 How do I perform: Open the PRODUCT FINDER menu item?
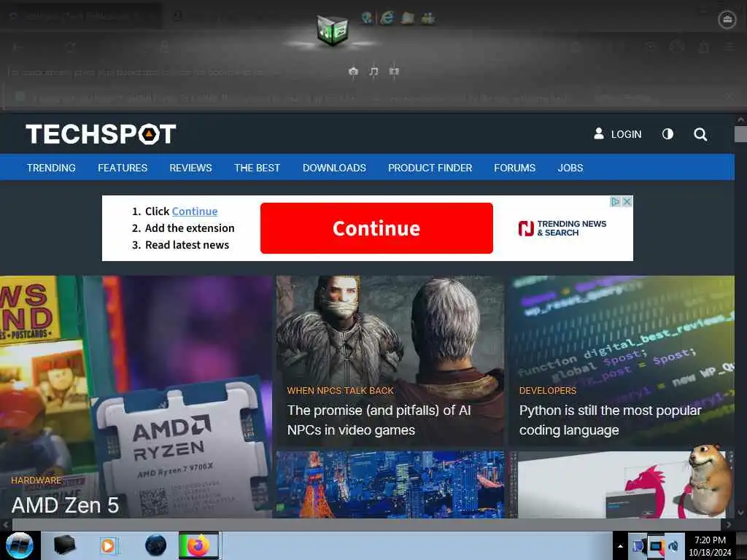430,168
